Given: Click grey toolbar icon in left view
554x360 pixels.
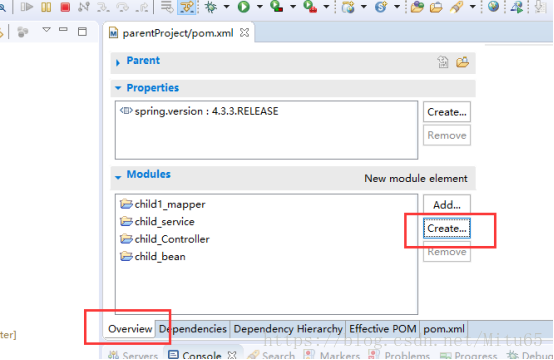Looking at the screenshot, I should click(23, 32).
